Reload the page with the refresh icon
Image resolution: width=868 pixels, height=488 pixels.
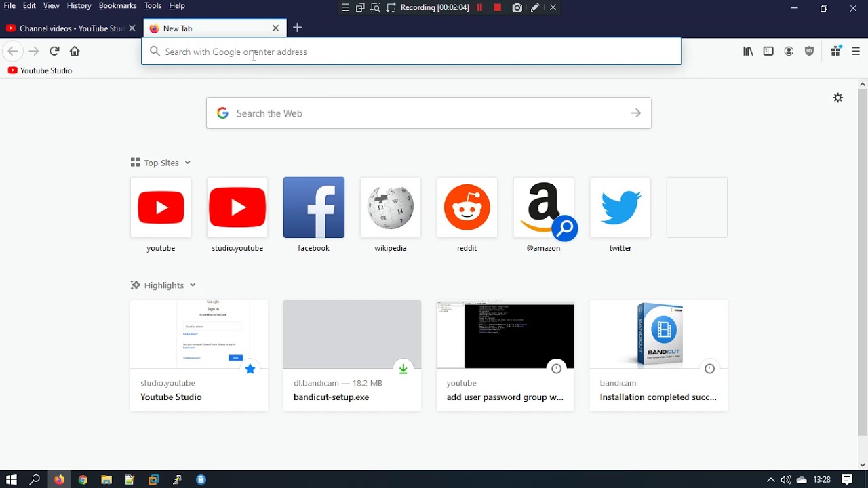click(54, 51)
